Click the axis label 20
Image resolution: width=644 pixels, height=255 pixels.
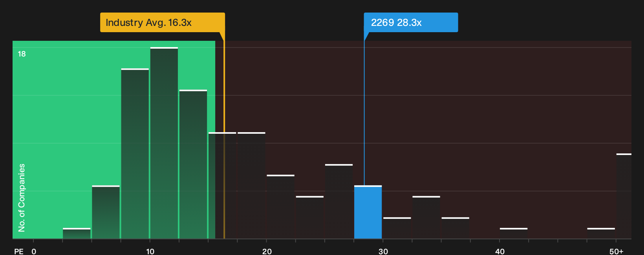click(x=267, y=251)
